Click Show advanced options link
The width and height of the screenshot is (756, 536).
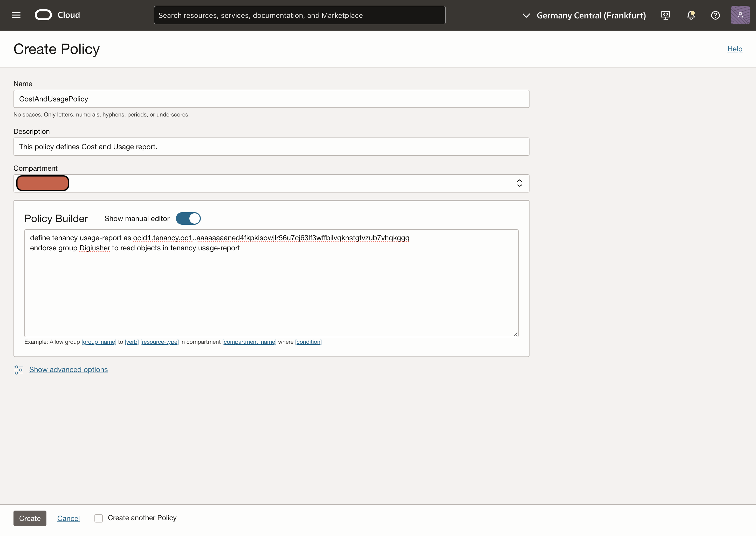[68, 370]
